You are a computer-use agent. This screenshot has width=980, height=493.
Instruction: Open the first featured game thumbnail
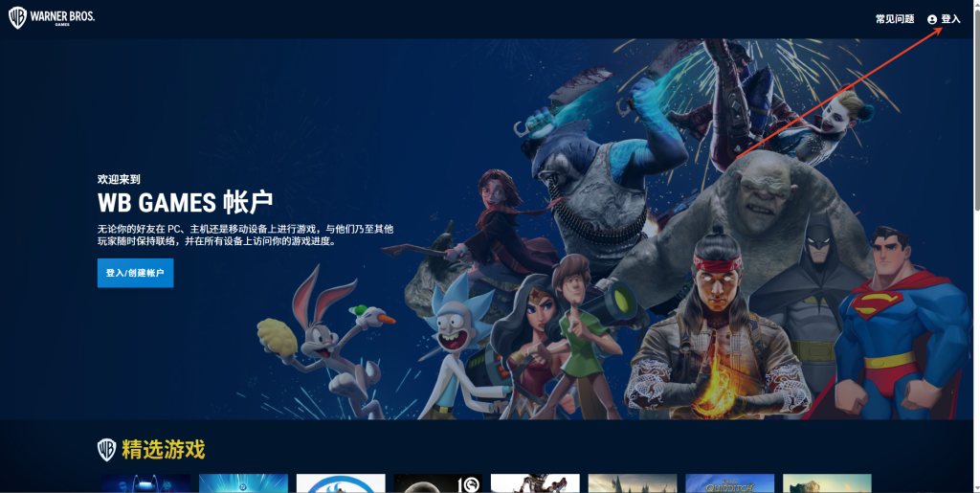click(145, 483)
